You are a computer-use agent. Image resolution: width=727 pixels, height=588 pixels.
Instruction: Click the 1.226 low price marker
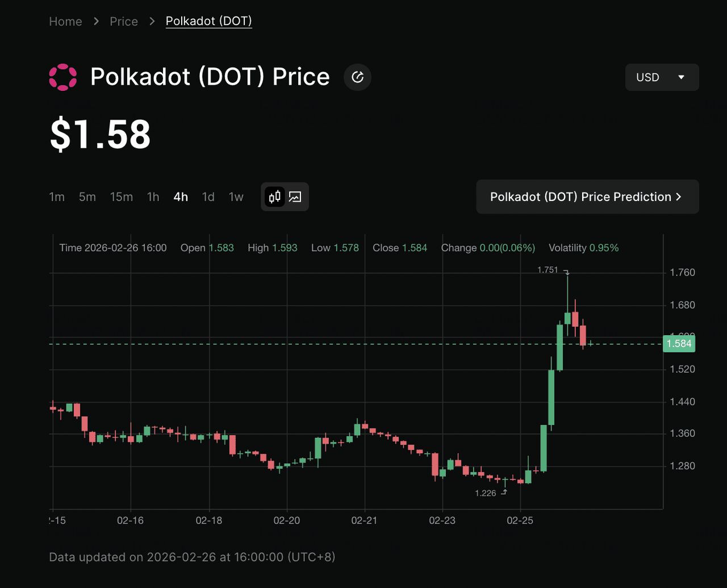[x=486, y=493]
